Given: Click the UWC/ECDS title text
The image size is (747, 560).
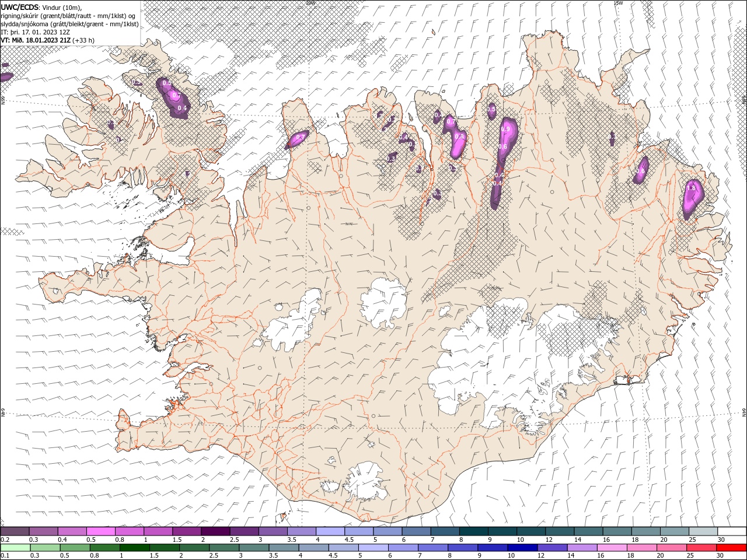Looking at the screenshot, I should click(x=20, y=7).
